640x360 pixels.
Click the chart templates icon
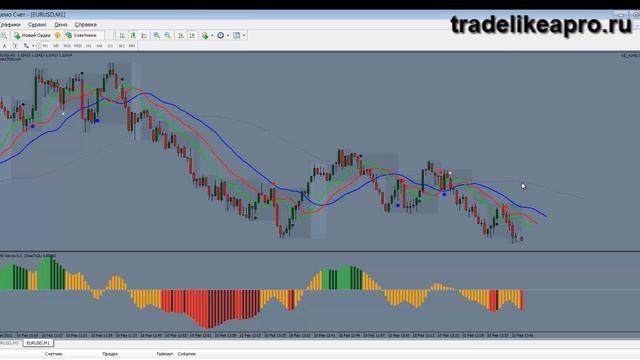click(x=236, y=36)
